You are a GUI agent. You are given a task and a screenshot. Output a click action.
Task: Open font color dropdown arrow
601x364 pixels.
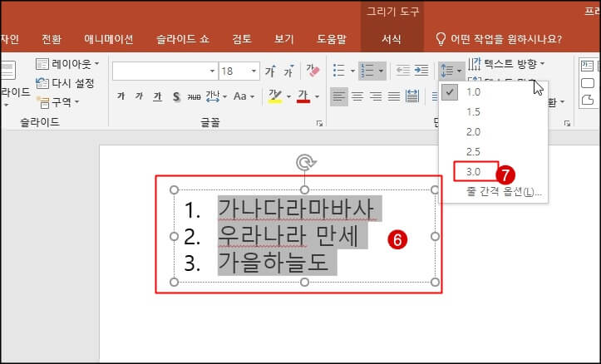317,96
